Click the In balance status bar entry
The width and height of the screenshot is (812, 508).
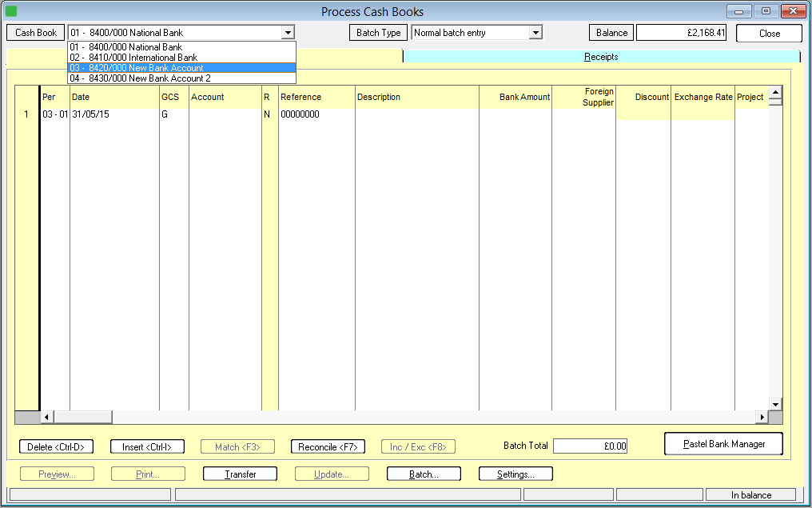click(x=751, y=495)
